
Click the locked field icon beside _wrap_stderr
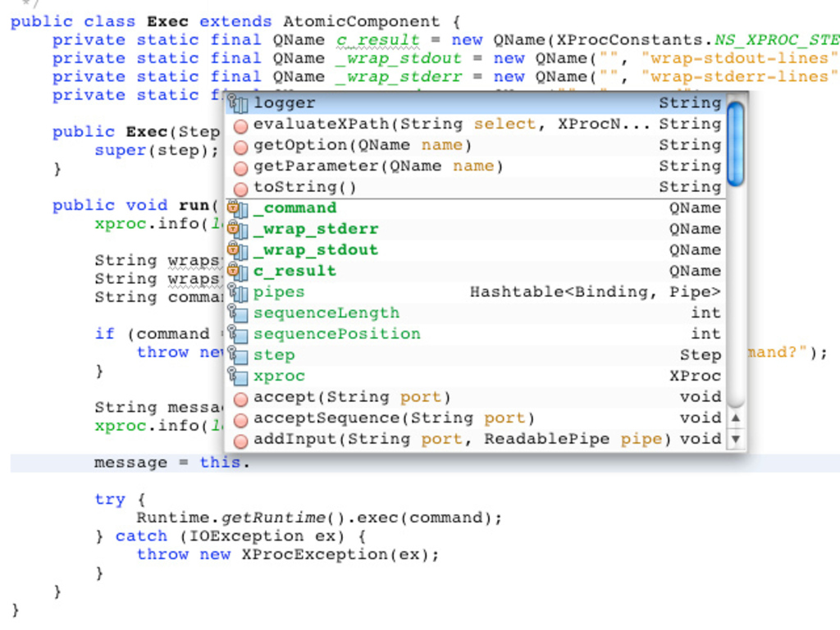pyautogui.click(x=238, y=230)
